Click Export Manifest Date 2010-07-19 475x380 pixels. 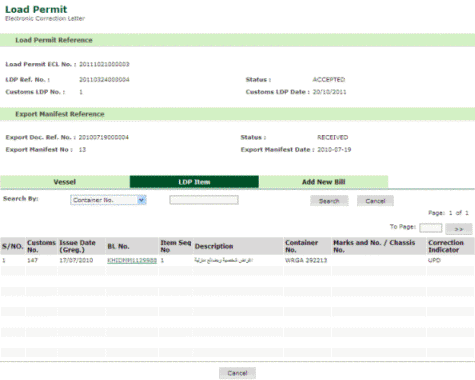point(334,150)
